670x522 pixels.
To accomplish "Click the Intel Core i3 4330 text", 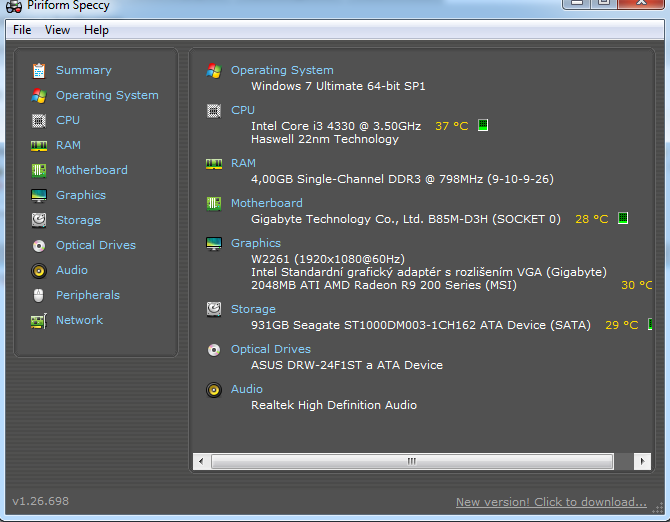I will [x=336, y=126].
